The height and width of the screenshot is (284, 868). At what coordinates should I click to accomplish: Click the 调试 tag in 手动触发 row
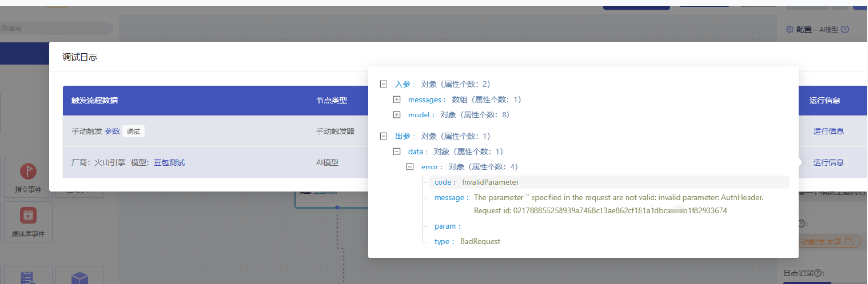point(134,131)
